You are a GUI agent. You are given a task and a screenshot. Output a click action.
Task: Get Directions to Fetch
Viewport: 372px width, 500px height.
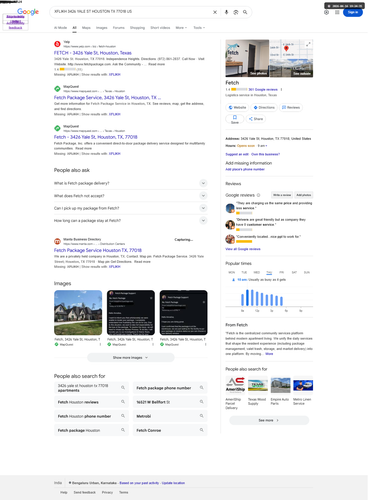pyautogui.click(x=264, y=107)
